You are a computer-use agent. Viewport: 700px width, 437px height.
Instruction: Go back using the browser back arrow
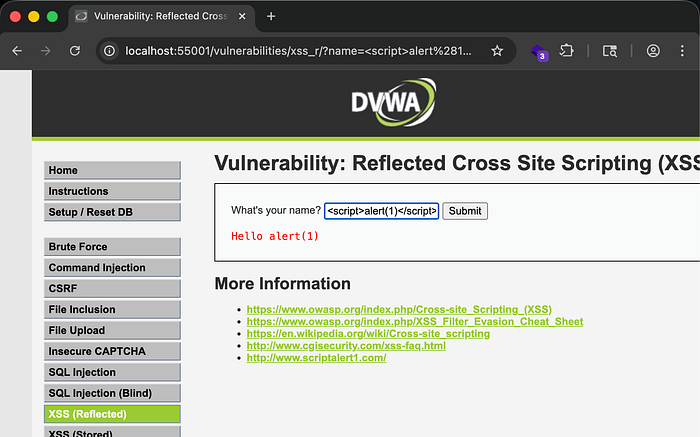17,51
